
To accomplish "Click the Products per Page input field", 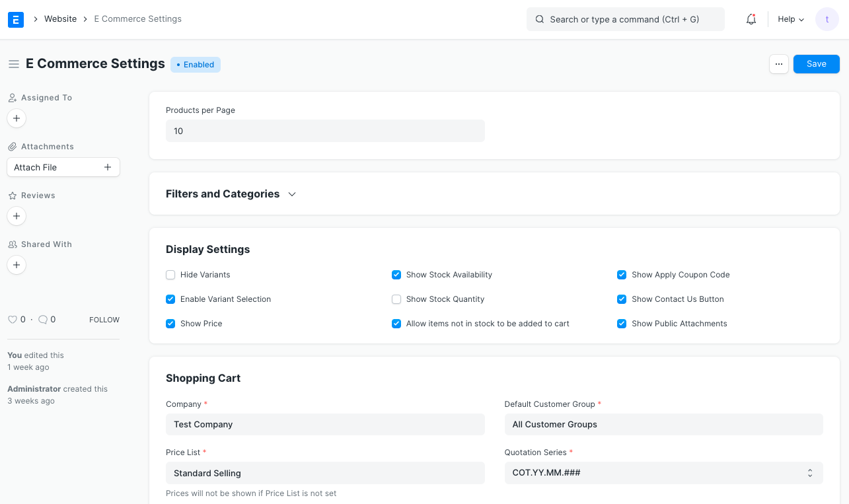I will 325,130.
